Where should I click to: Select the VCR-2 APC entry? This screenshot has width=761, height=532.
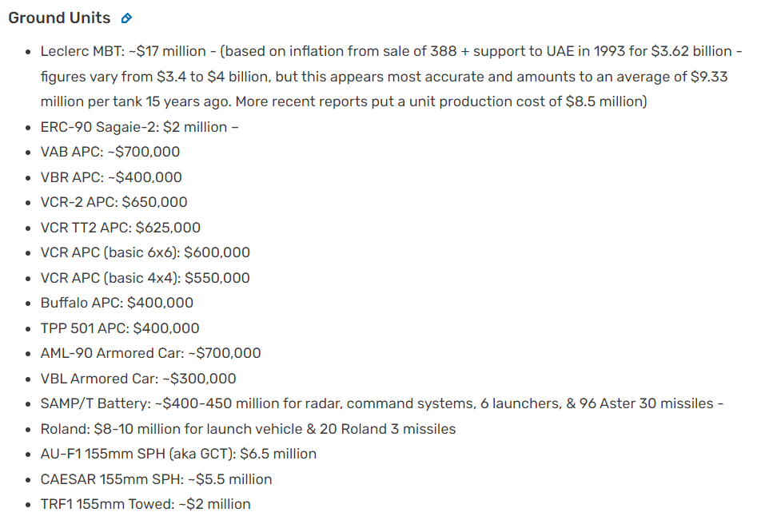(x=114, y=202)
